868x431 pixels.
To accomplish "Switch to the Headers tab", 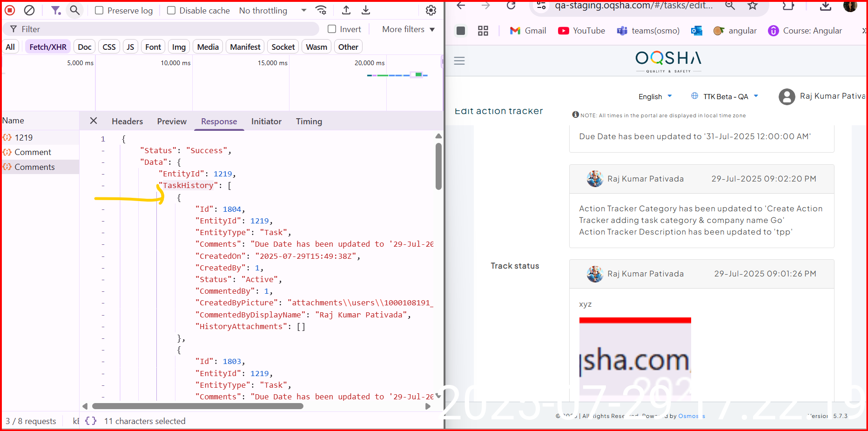I will point(127,121).
